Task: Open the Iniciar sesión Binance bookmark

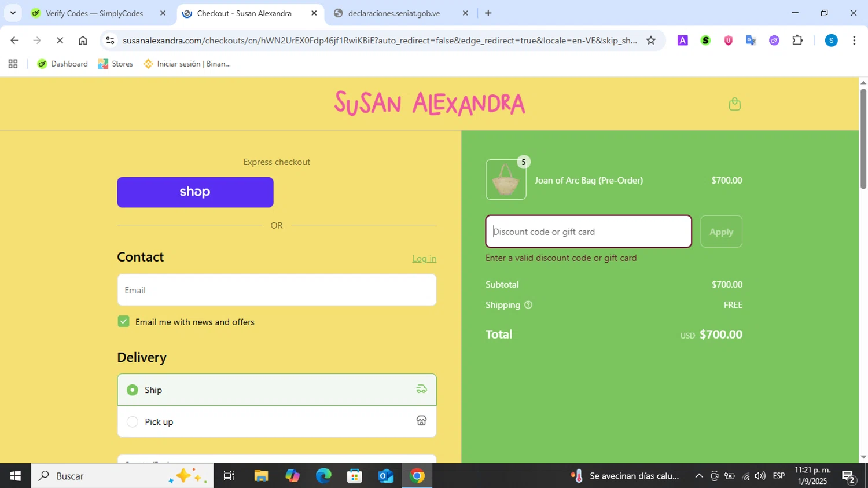Action: pyautogui.click(x=187, y=64)
